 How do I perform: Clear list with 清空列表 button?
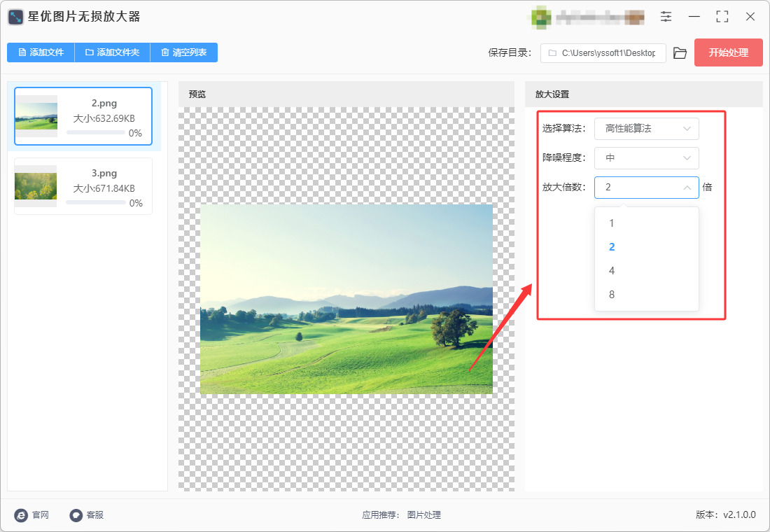(x=183, y=52)
